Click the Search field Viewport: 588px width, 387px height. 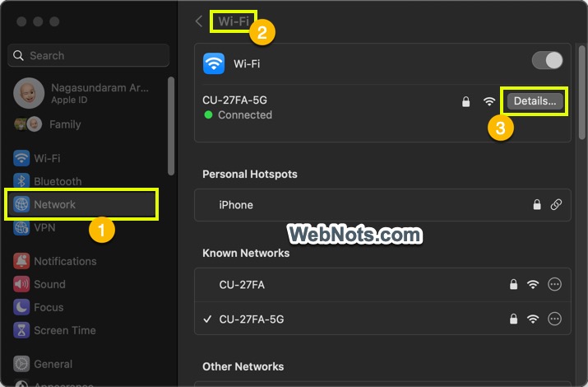pyautogui.click(x=89, y=55)
